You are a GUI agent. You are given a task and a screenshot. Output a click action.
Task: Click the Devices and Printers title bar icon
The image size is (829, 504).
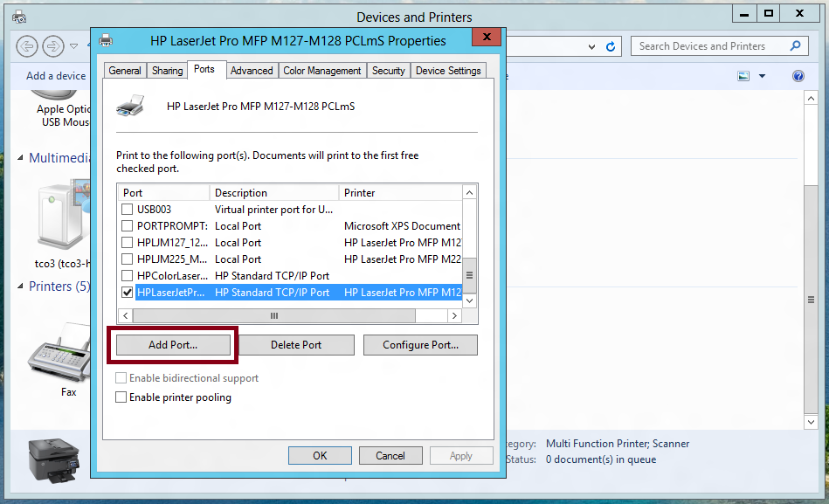19,17
